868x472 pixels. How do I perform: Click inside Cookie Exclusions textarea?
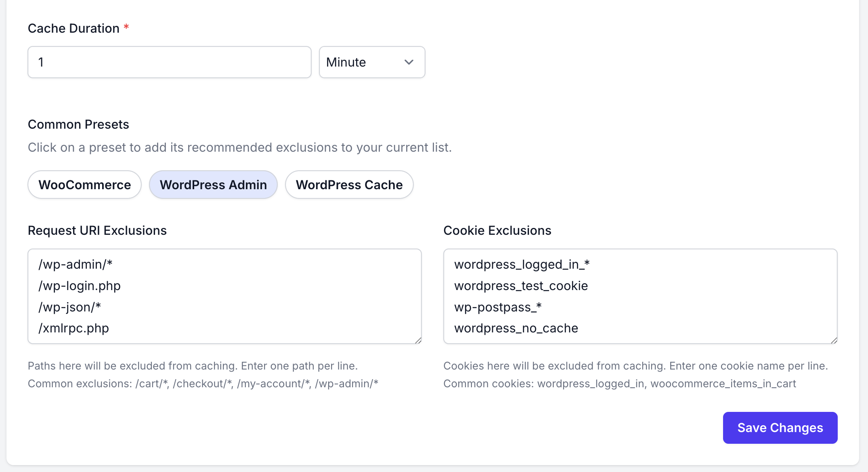[x=707, y=297]
